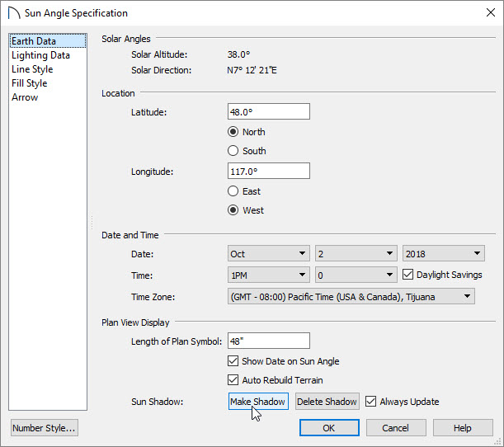Image resolution: width=504 pixels, height=447 pixels.
Task: Uncheck Show Date on Sun Angle
Action: tap(233, 361)
